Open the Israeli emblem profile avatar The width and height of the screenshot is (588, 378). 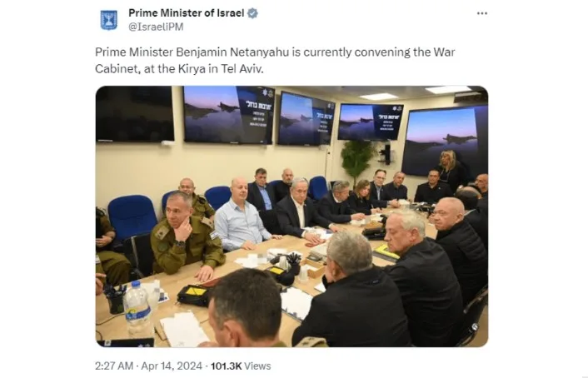[109, 20]
